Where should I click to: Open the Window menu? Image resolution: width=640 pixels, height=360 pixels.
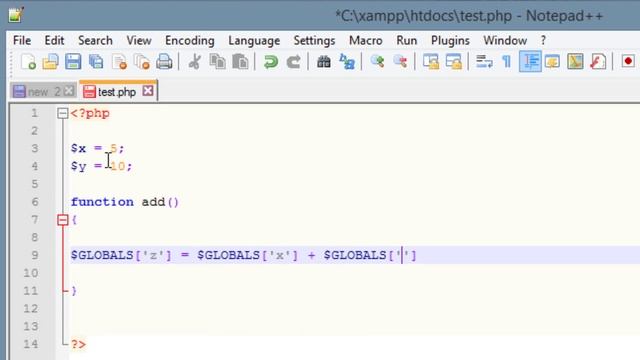tap(505, 40)
